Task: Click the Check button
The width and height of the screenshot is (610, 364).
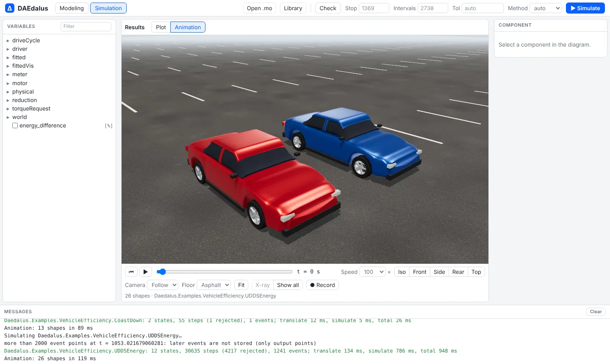Action: click(328, 8)
